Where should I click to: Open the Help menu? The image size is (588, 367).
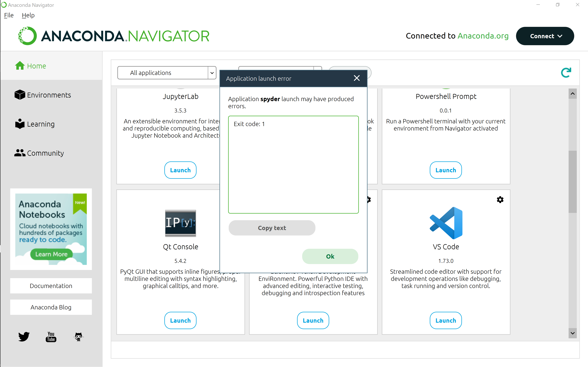28,15
